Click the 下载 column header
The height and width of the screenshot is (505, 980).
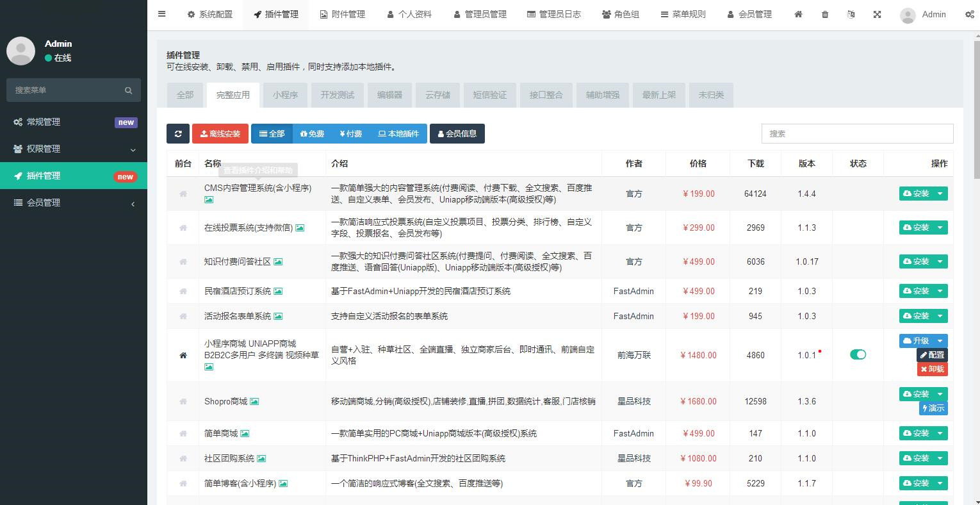(756, 163)
